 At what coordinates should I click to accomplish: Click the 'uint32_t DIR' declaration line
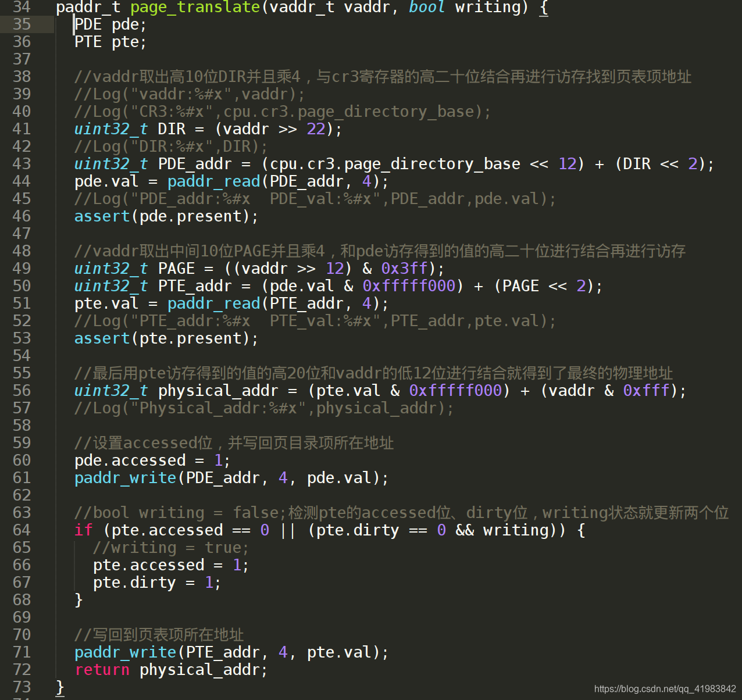coord(208,129)
